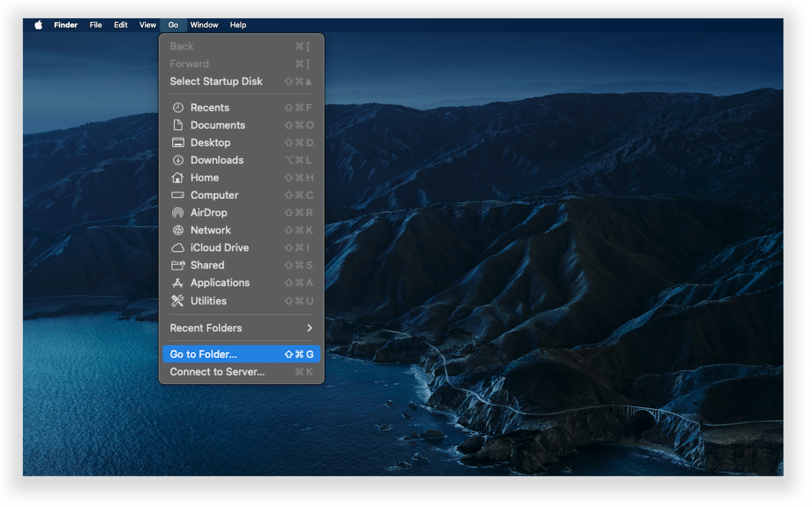This screenshot has width=812, height=507.
Task: Select the Home menu entry
Action: 242,177
